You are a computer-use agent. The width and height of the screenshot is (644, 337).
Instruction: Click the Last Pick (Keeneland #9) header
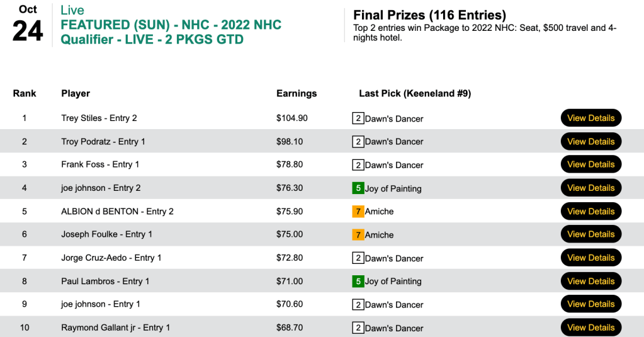[x=415, y=93]
